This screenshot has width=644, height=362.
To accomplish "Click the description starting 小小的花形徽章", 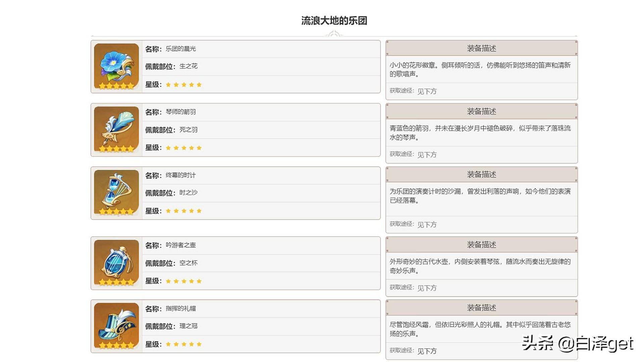I will 480,69.
